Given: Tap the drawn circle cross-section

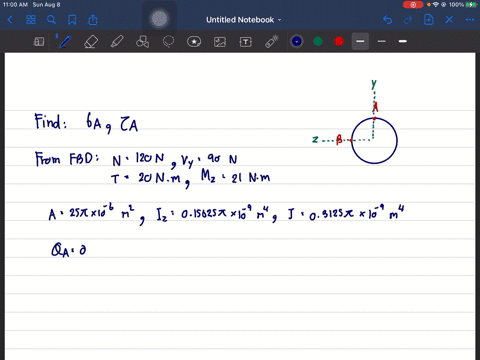Looking at the screenshot, I should point(374,141).
